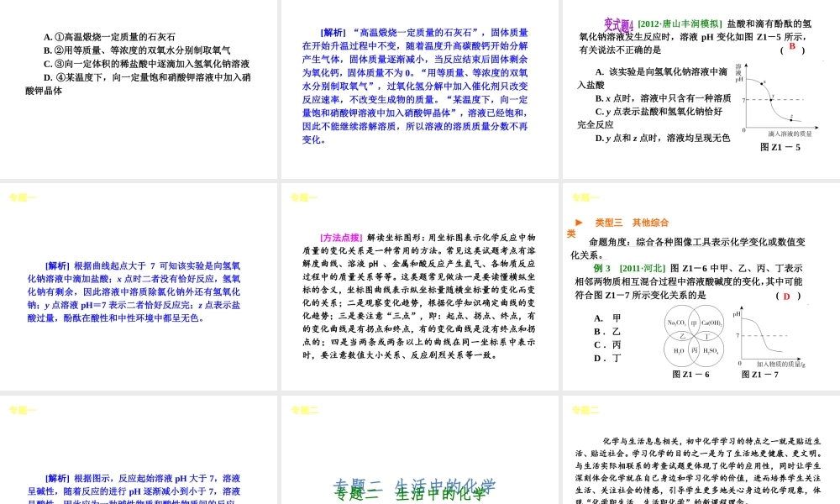840x504 pixels.
Task: Select option 'D. ④某温度下' about 硝酸钾晶体
Action: point(138,83)
